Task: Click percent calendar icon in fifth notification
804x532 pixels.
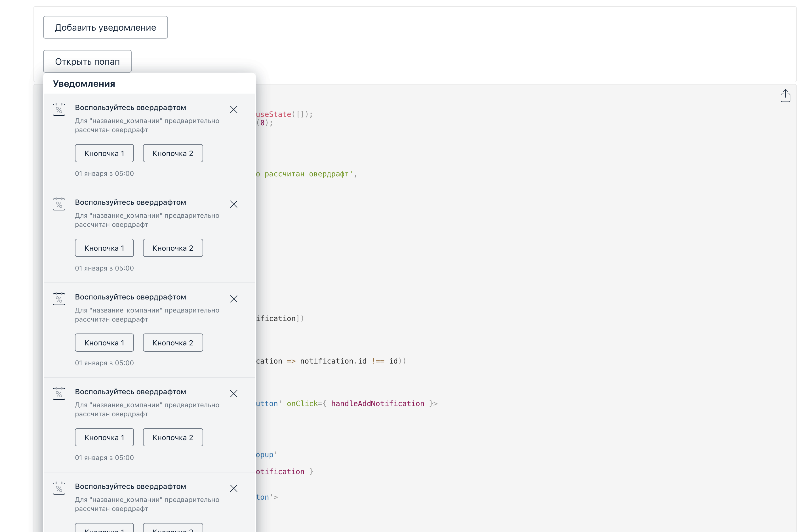Action: (x=59, y=488)
